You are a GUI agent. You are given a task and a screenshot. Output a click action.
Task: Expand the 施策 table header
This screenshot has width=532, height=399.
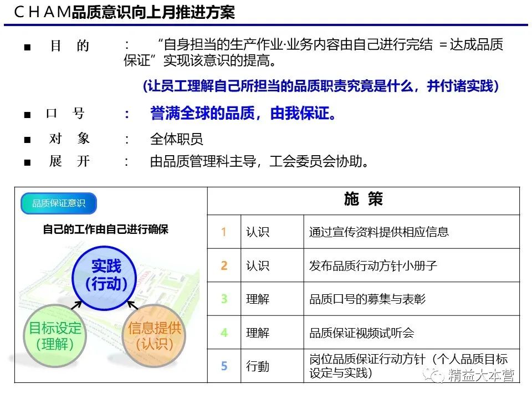point(363,200)
